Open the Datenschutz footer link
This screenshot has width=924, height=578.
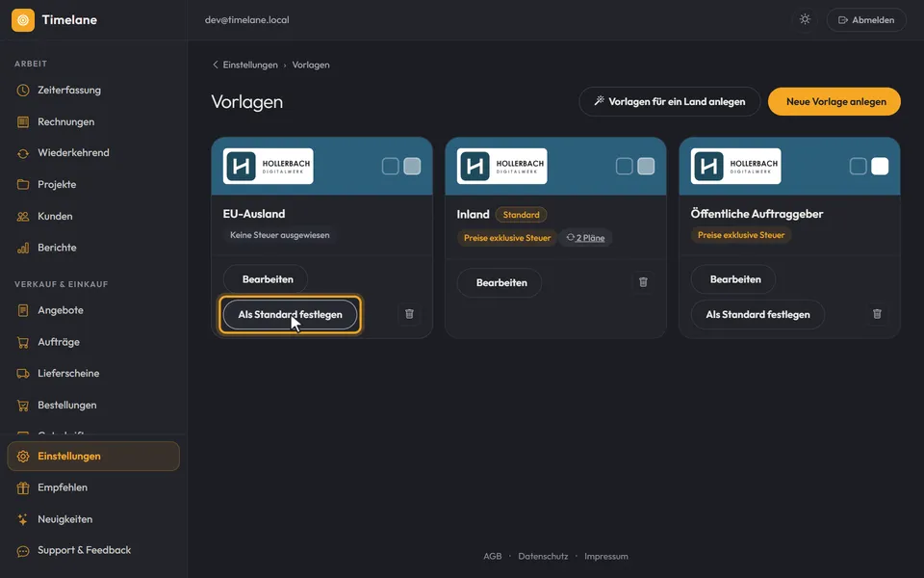[543, 556]
